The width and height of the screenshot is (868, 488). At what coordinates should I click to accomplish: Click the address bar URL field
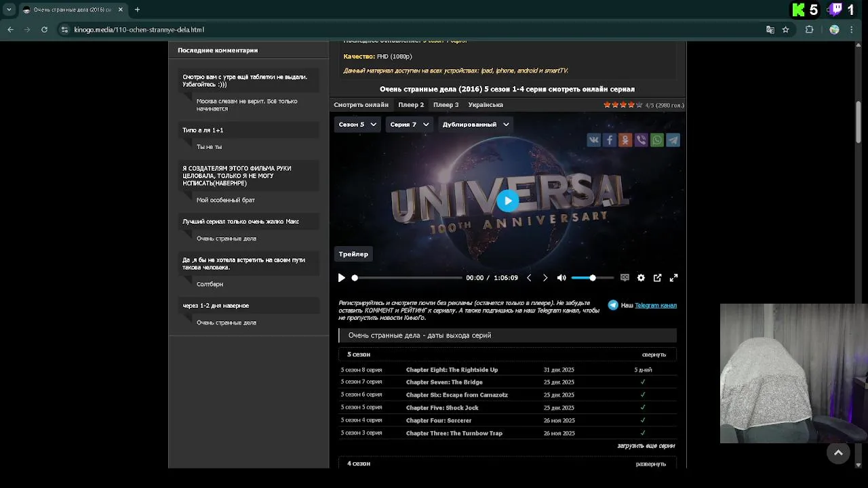point(407,30)
